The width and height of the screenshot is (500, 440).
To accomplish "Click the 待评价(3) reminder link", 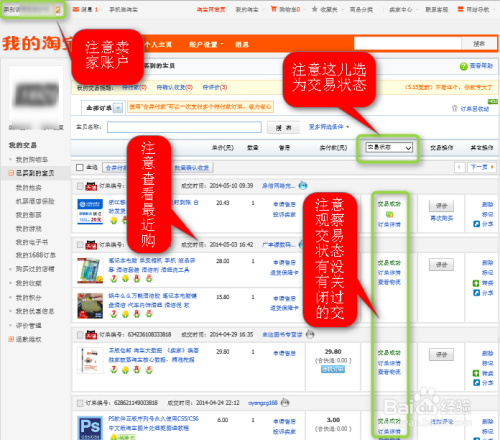I will click(215, 87).
